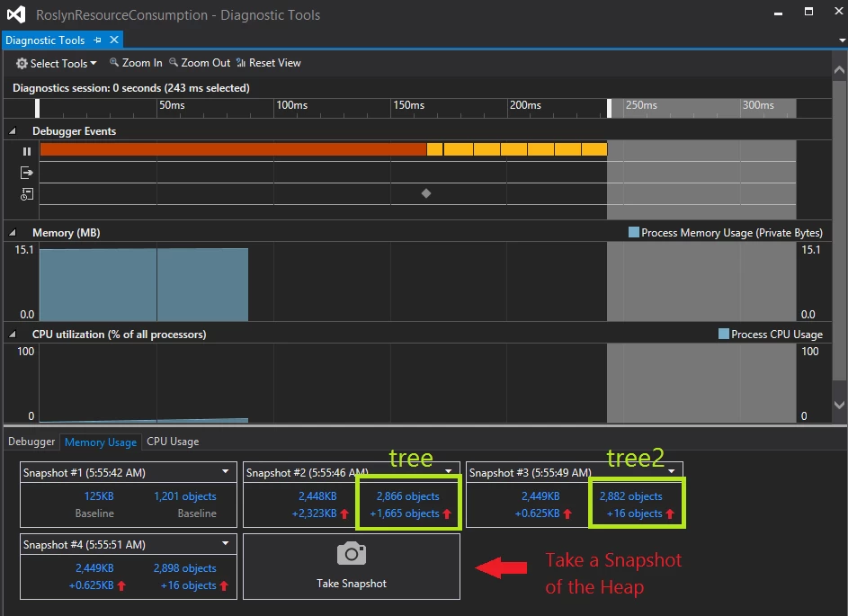Click the Zoom Out magnifier icon
The height and width of the screenshot is (616, 848).
pyautogui.click(x=174, y=62)
